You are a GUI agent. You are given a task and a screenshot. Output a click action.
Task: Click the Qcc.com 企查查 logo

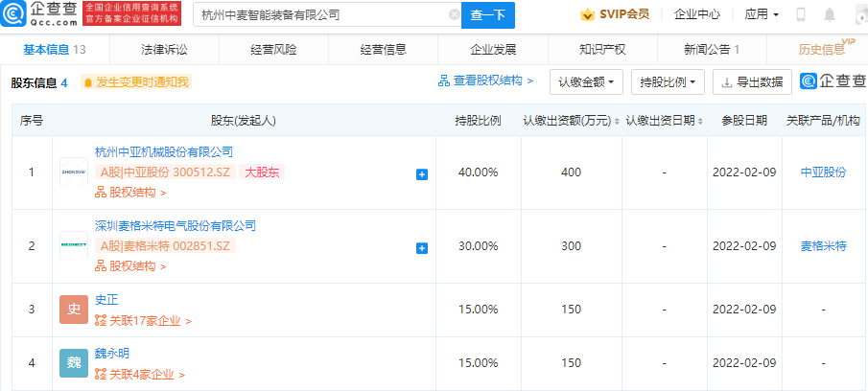pos(38,14)
